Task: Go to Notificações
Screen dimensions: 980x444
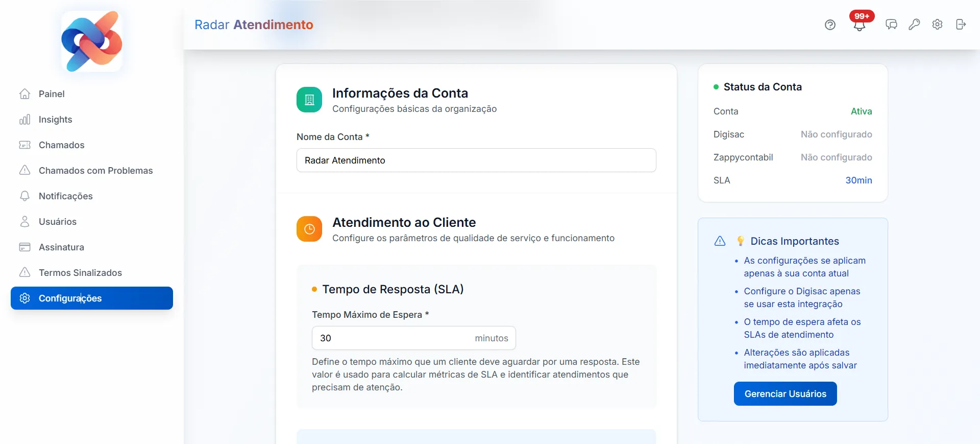Action: [x=92, y=196]
